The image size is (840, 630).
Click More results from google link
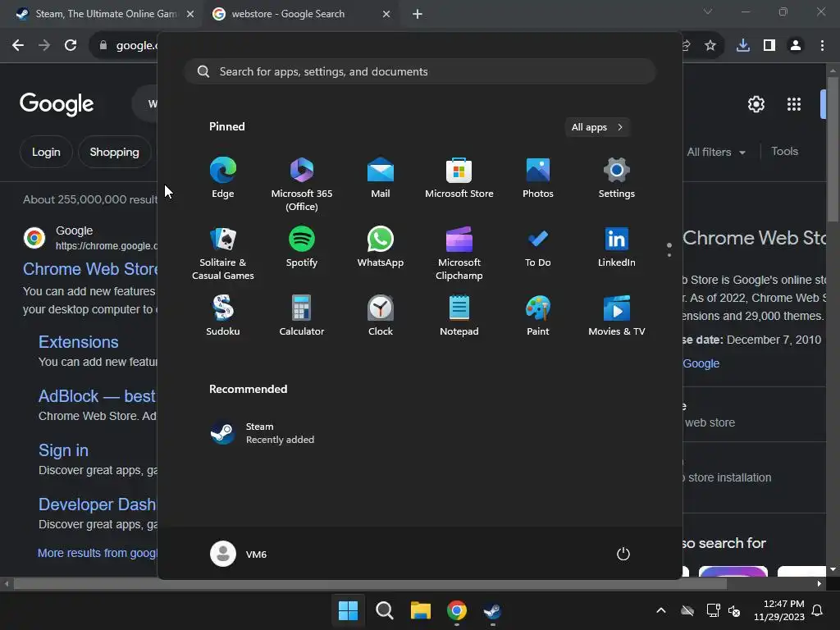pyautogui.click(x=98, y=553)
